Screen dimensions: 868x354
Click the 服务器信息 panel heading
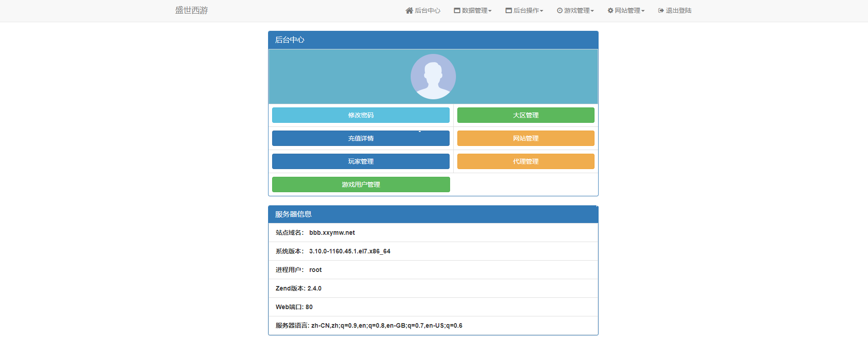click(x=433, y=214)
